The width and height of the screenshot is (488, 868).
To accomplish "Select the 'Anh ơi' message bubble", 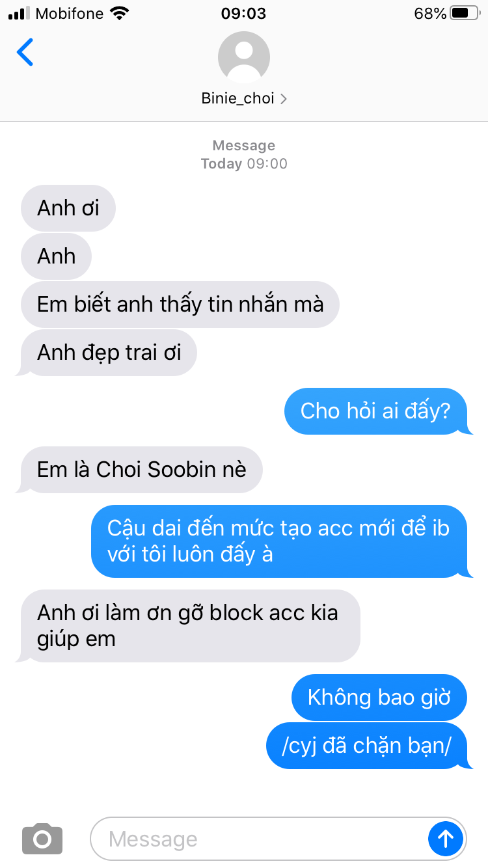I will tap(68, 208).
